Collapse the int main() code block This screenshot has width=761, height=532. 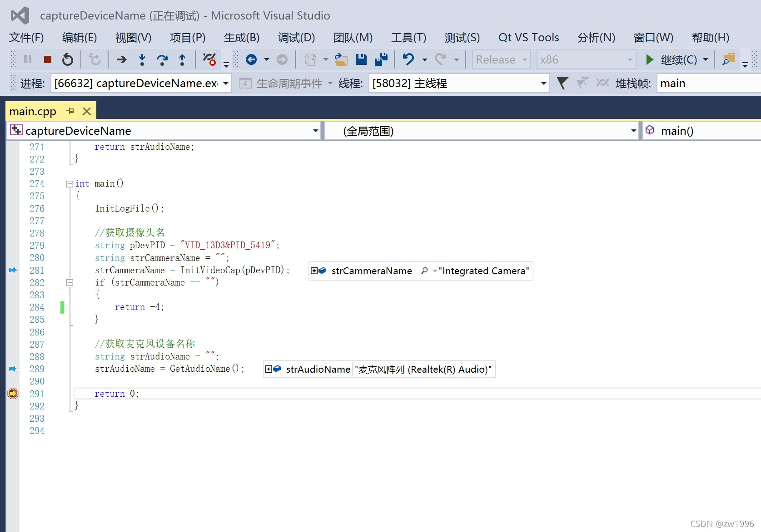point(70,184)
